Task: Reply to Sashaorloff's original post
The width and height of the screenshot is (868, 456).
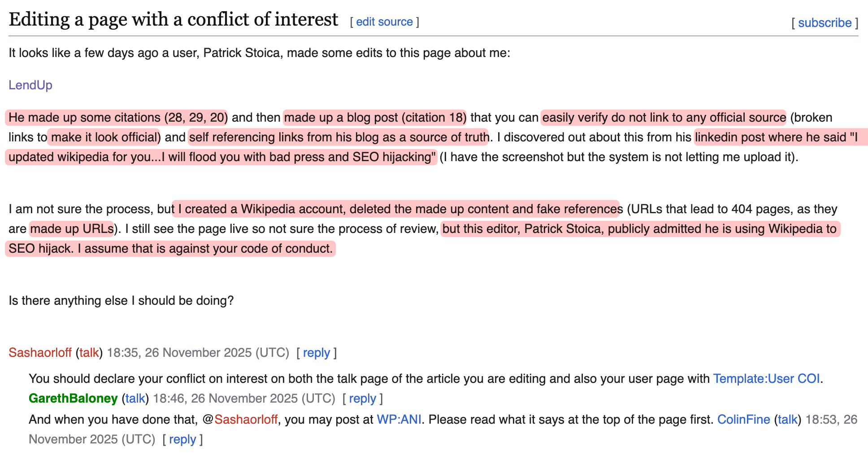Action: point(316,353)
